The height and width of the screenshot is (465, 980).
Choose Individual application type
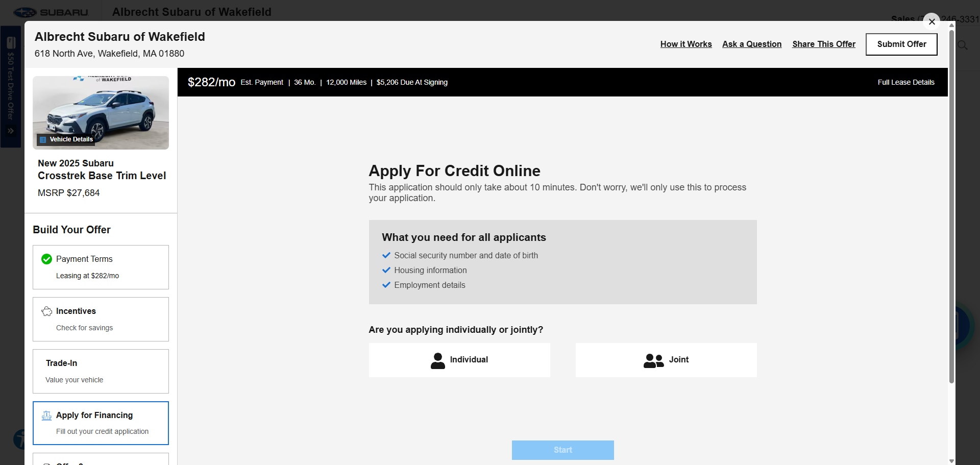coord(459,360)
